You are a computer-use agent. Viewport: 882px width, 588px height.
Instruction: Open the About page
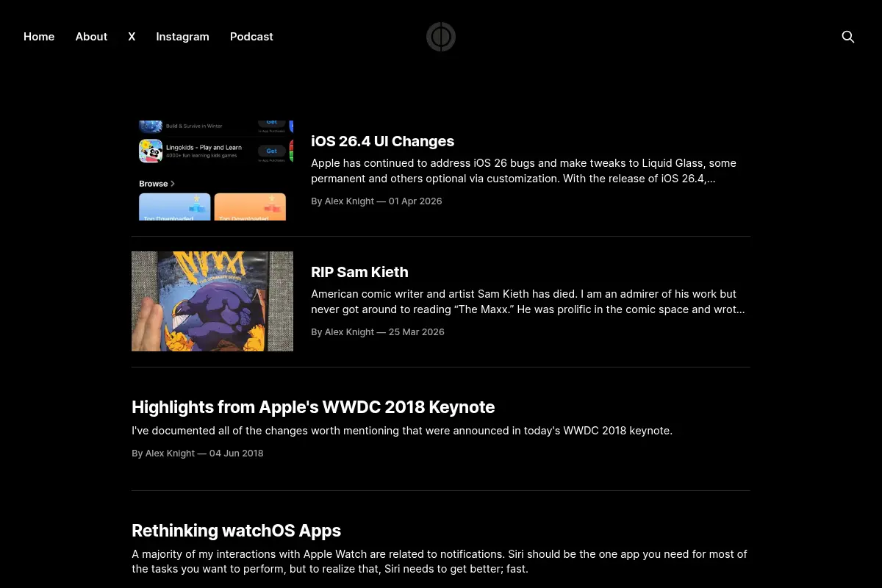pyautogui.click(x=91, y=37)
